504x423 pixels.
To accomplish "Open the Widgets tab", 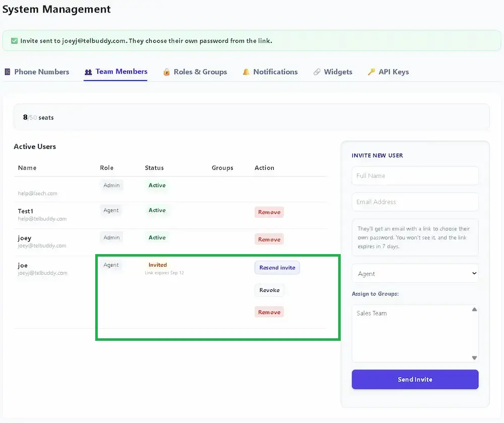I will (333, 72).
